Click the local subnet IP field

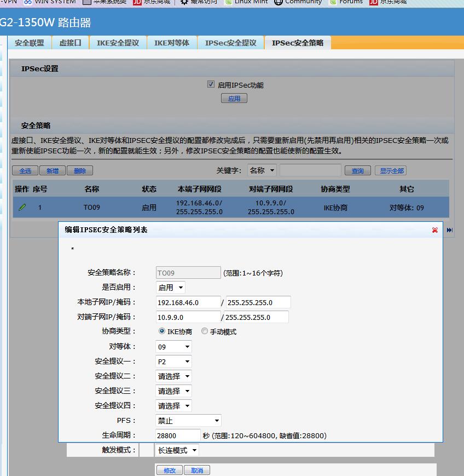pyautogui.click(x=188, y=302)
